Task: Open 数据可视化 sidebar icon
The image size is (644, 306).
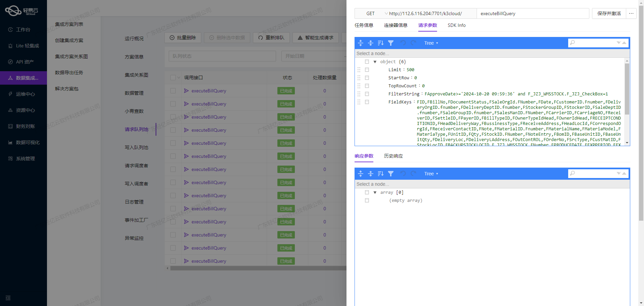Action: tap(10, 142)
